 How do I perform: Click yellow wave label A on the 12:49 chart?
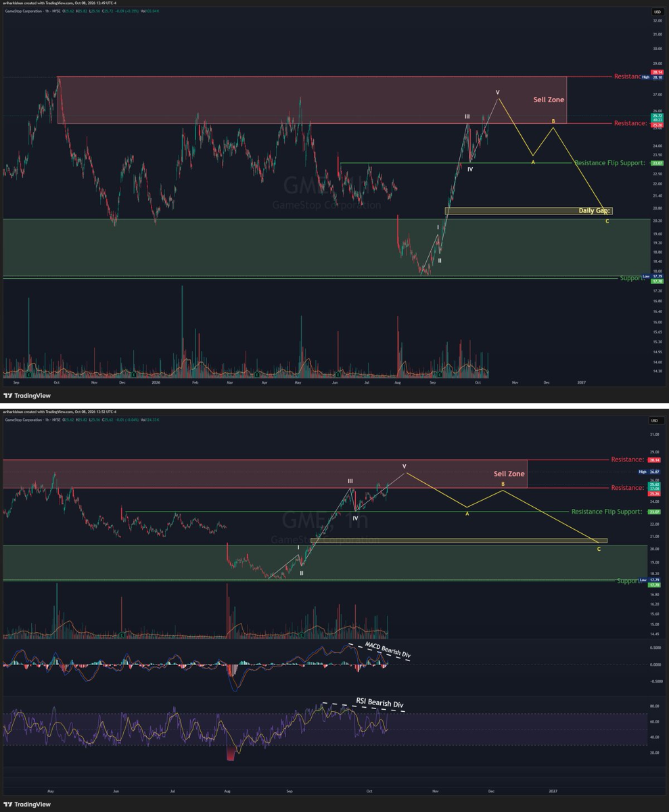pos(533,162)
